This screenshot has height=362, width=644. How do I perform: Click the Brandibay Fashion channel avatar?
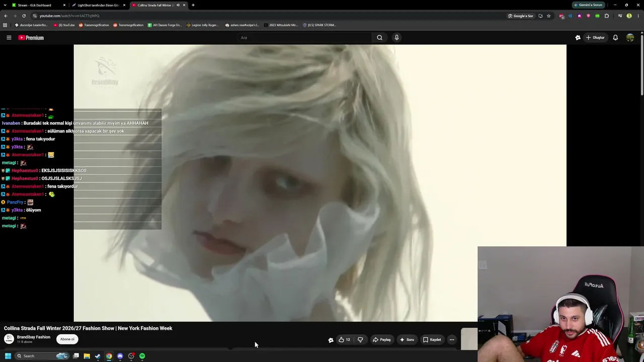click(x=9, y=339)
